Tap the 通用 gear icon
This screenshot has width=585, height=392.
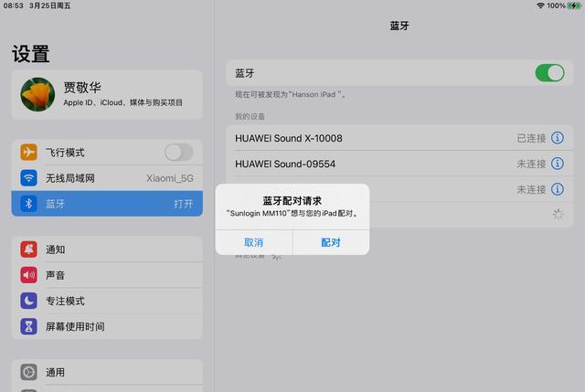28,372
